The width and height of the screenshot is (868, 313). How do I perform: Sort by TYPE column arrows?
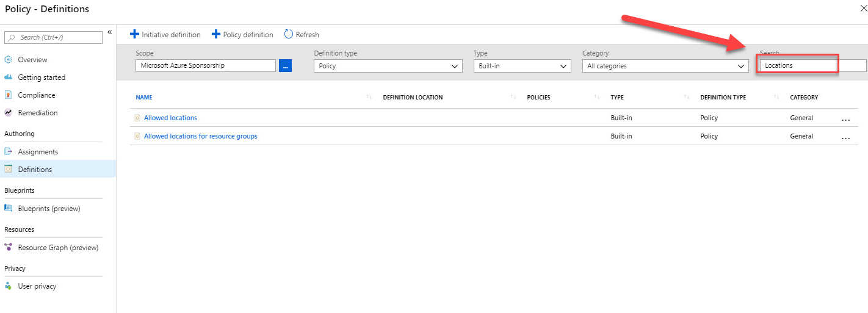point(686,98)
